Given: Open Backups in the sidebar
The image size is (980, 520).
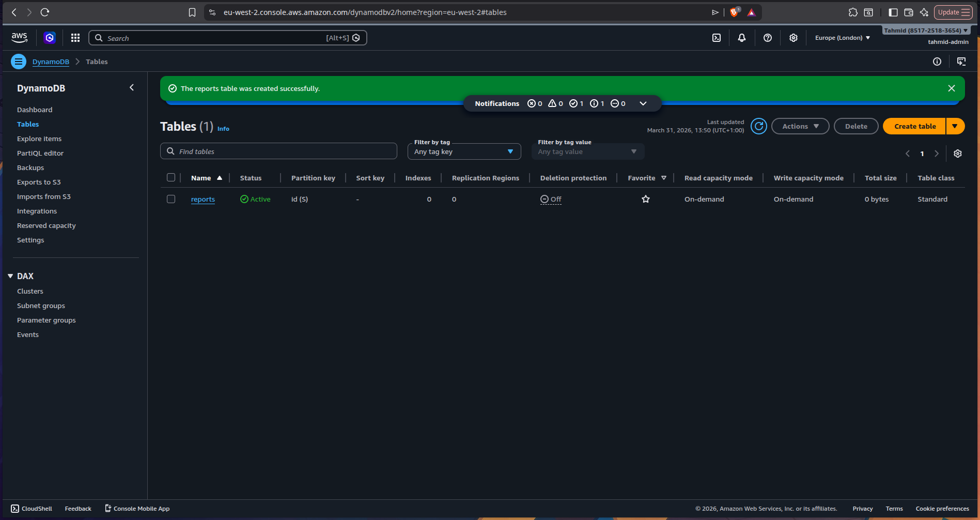Looking at the screenshot, I should tap(30, 167).
